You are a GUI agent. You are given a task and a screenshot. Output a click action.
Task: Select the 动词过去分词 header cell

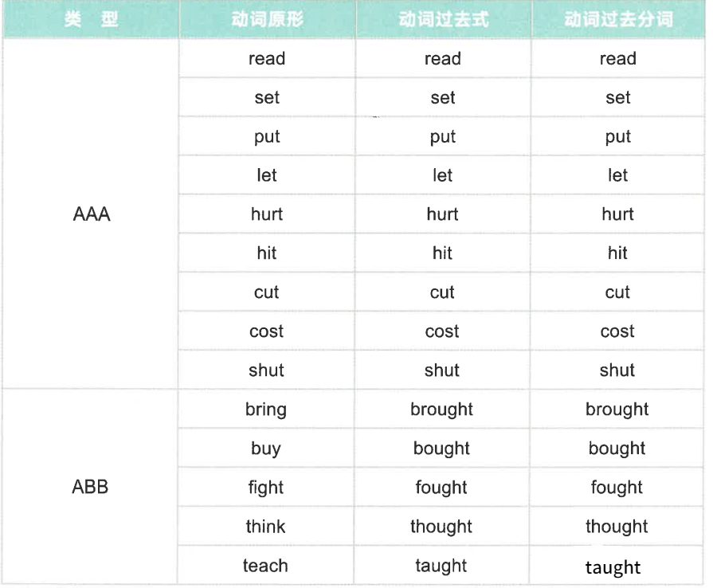pos(618,19)
